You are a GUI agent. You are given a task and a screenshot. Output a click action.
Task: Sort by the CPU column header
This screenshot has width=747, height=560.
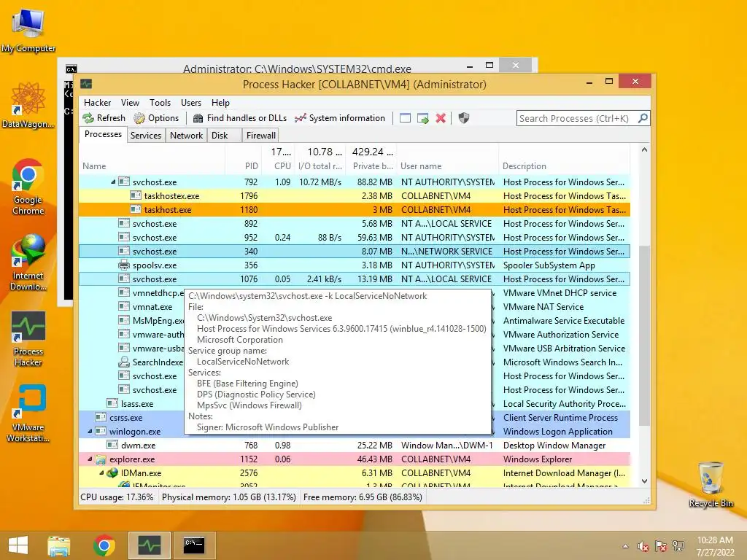point(278,166)
